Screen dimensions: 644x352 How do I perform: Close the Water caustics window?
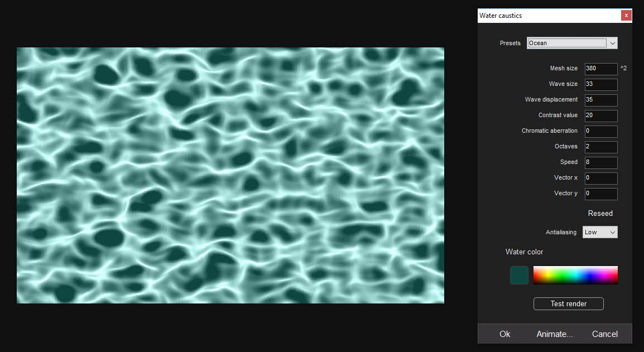point(626,16)
